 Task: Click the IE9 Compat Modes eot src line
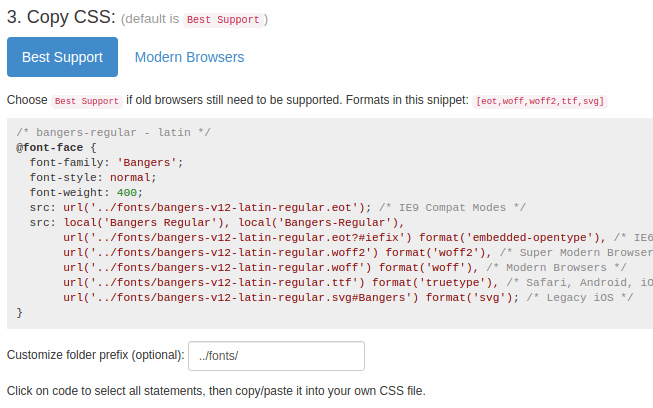pos(278,207)
